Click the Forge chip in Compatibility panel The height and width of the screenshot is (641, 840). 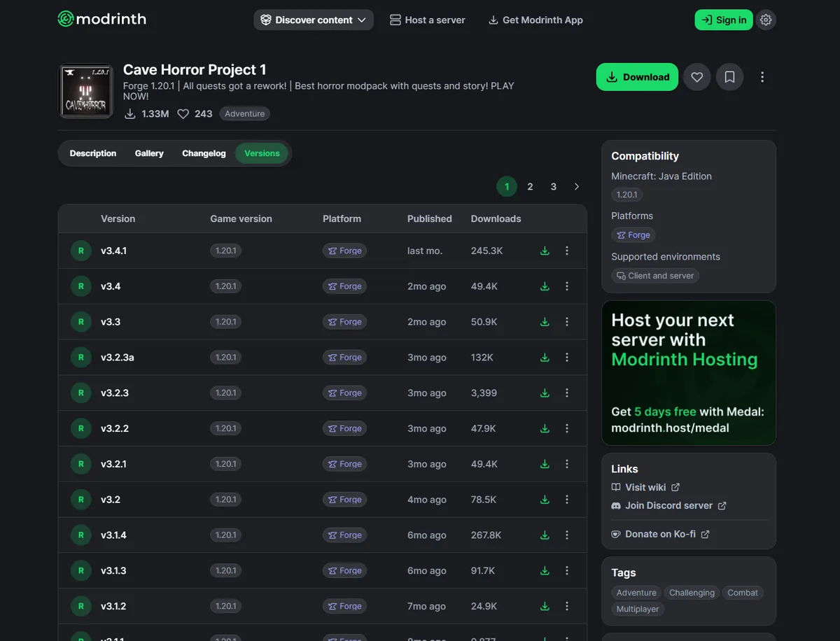[x=633, y=235]
